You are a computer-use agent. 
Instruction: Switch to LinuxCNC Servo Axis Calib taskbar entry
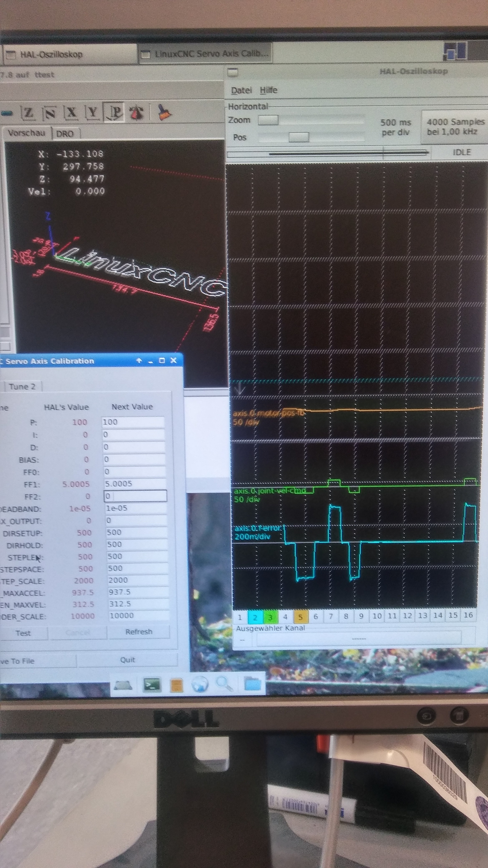(x=205, y=54)
